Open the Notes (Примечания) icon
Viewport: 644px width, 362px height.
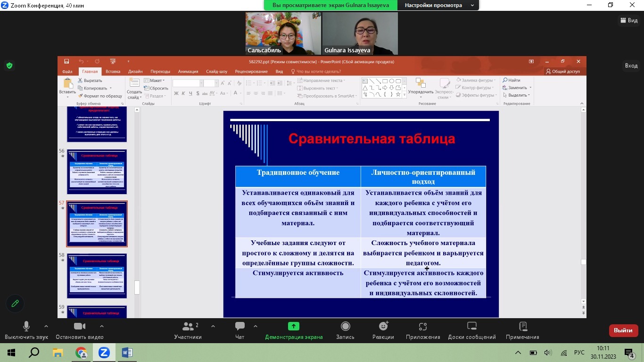pyautogui.click(x=522, y=327)
